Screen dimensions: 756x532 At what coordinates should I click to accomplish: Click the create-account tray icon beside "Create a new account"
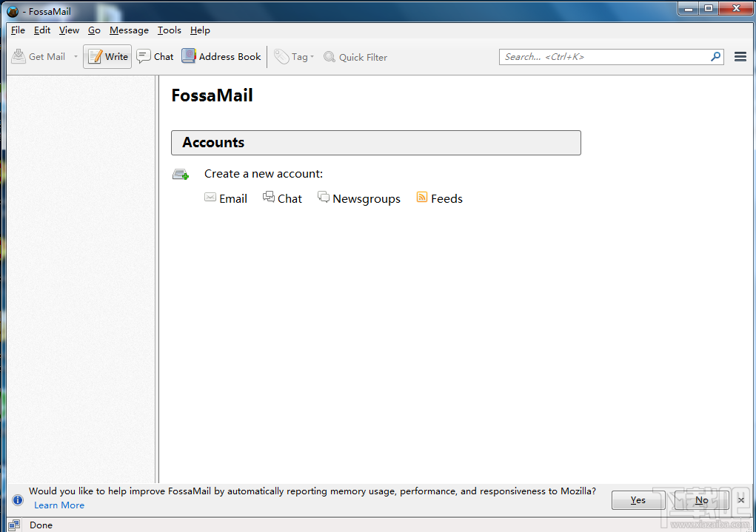pyautogui.click(x=181, y=174)
